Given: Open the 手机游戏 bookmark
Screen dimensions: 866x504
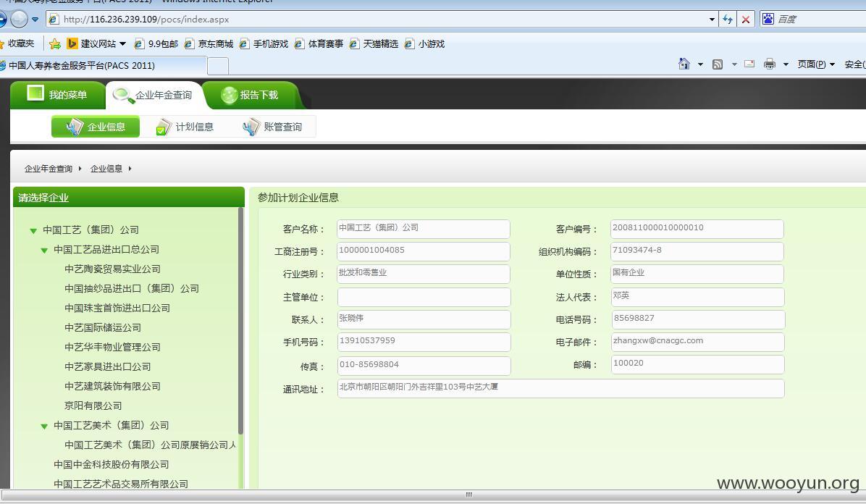Looking at the screenshot, I should click(x=264, y=43).
